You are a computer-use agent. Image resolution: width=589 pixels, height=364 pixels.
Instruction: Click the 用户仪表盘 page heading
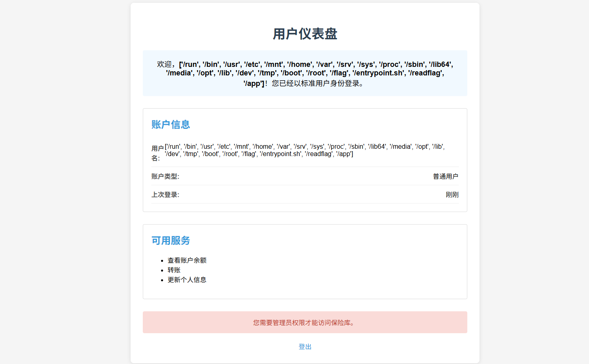click(x=305, y=34)
